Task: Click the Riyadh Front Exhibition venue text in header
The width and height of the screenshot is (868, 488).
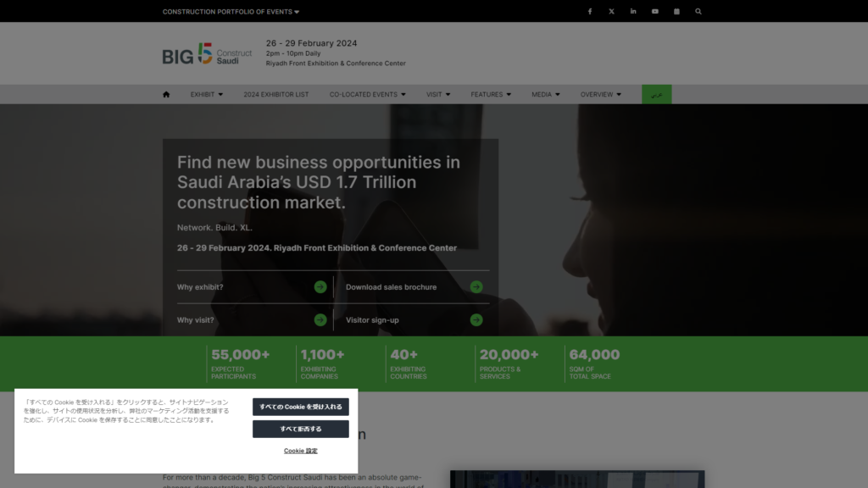Action: tap(336, 64)
